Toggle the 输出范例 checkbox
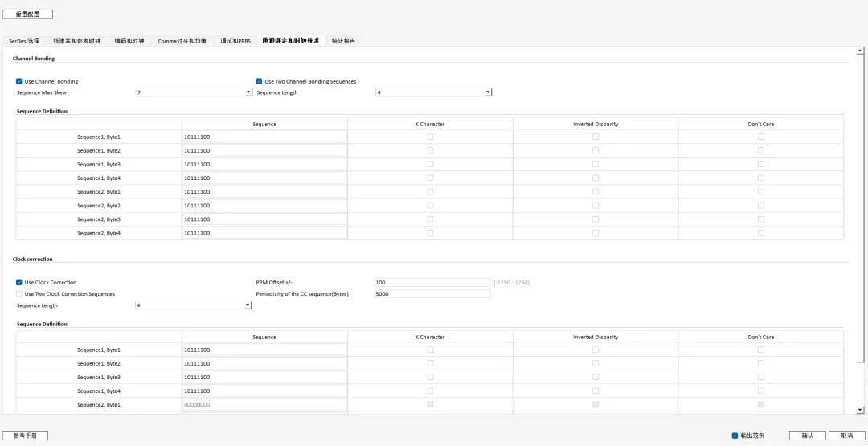The image size is (868, 446). 735,436
